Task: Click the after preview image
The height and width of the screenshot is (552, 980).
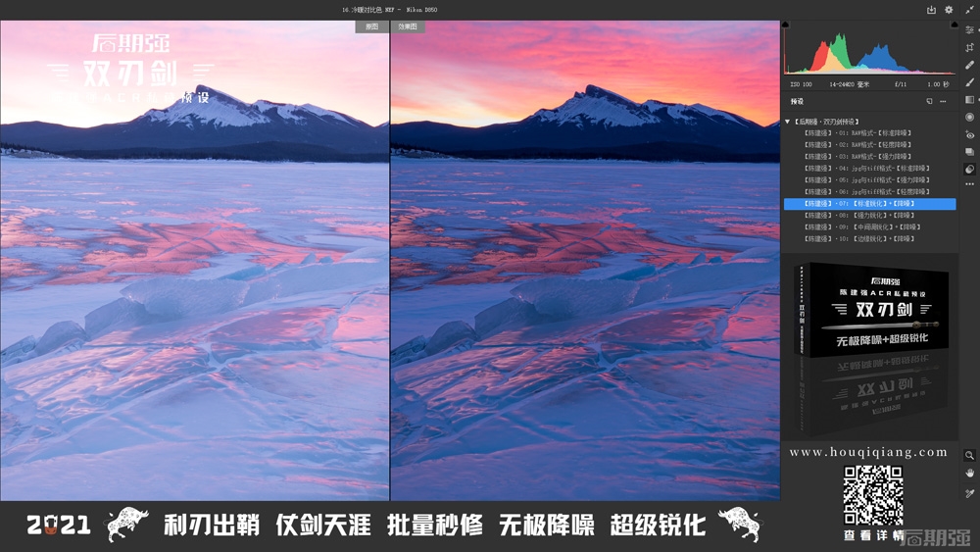Action: click(x=585, y=261)
